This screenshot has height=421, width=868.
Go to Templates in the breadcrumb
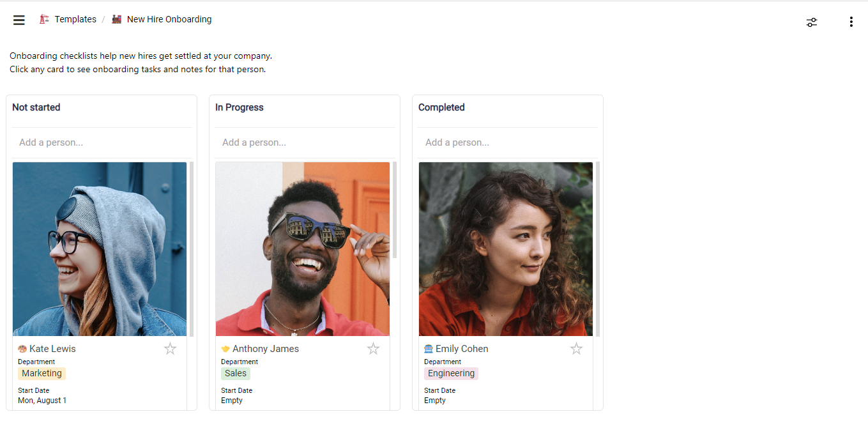click(75, 19)
